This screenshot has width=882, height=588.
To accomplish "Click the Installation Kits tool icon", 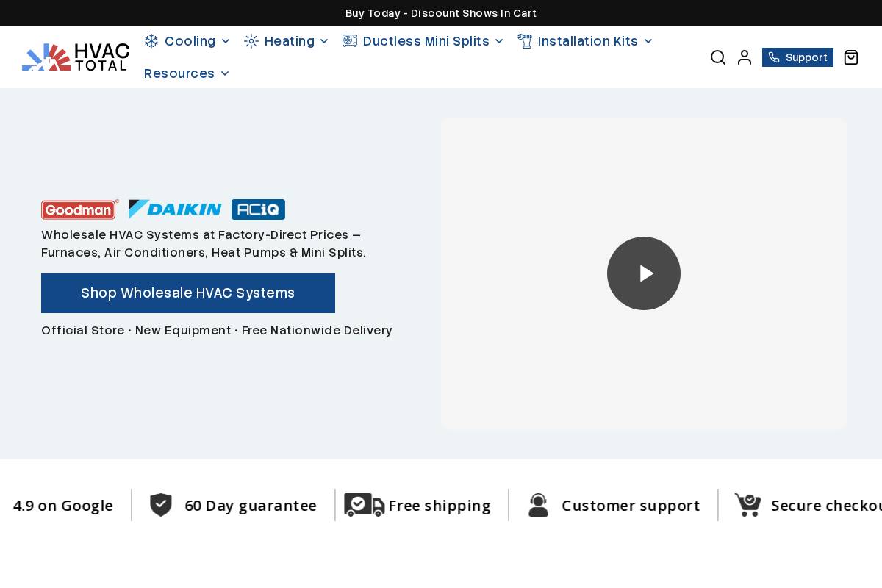I will [525, 41].
